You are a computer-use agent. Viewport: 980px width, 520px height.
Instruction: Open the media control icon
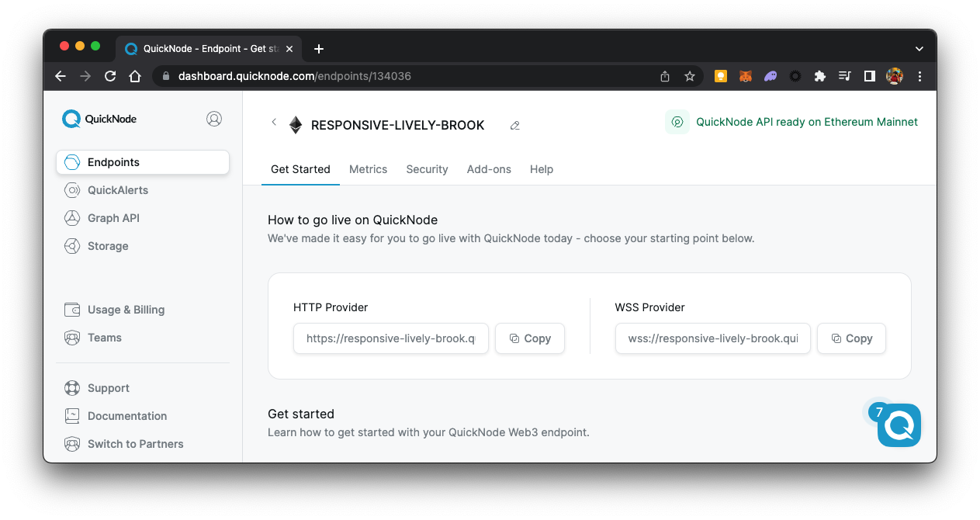pyautogui.click(x=845, y=76)
